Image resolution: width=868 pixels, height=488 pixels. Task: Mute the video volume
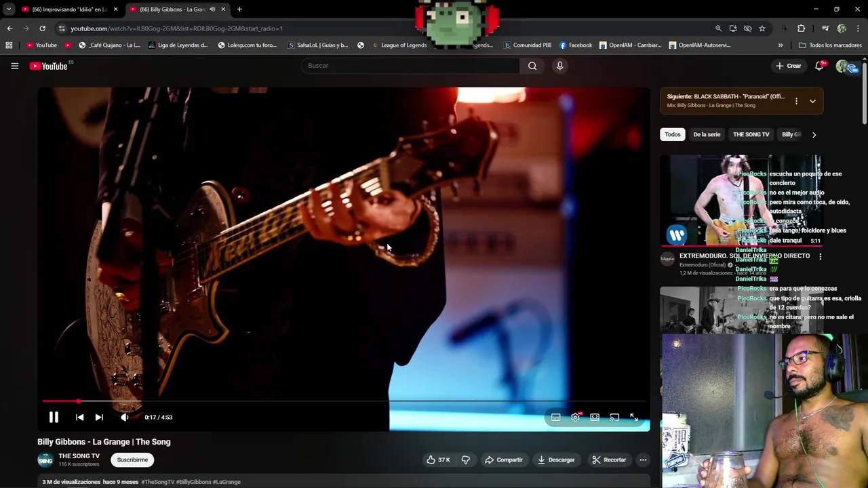click(125, 418)
